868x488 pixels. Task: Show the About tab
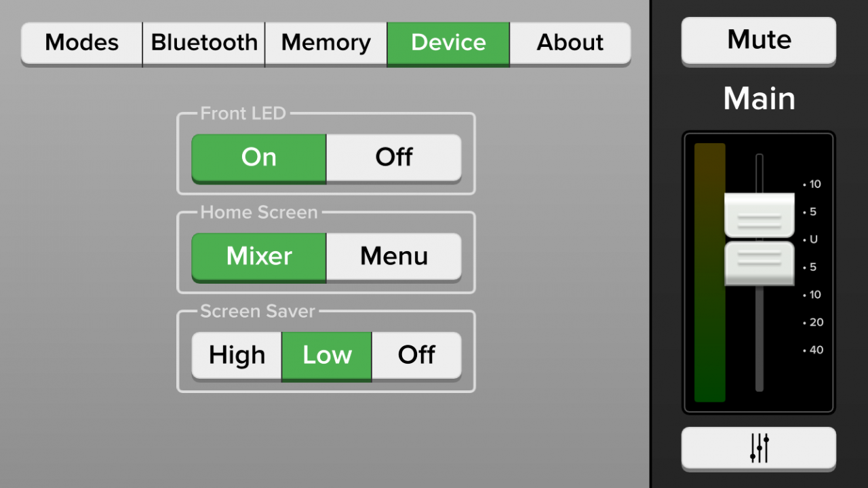coord(570,43)
